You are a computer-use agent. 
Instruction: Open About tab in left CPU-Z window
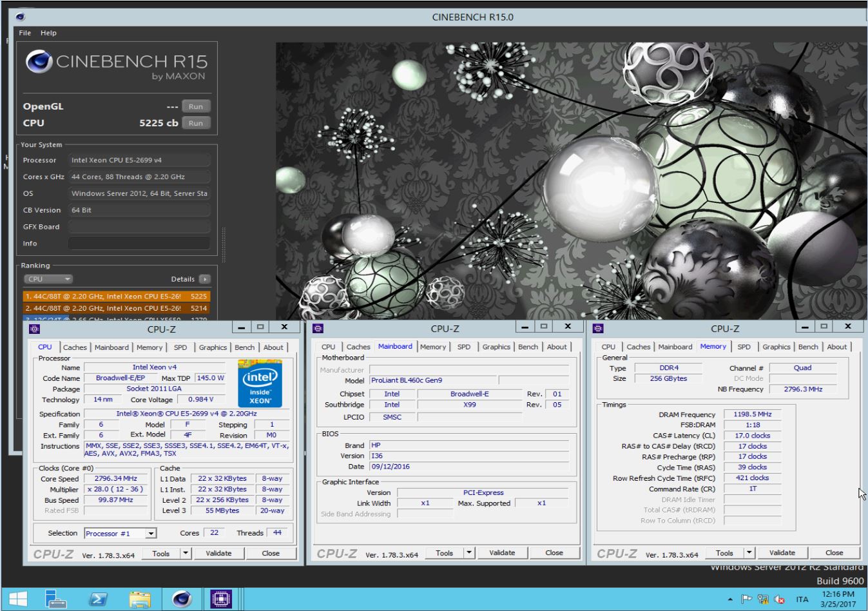point(273,347)
